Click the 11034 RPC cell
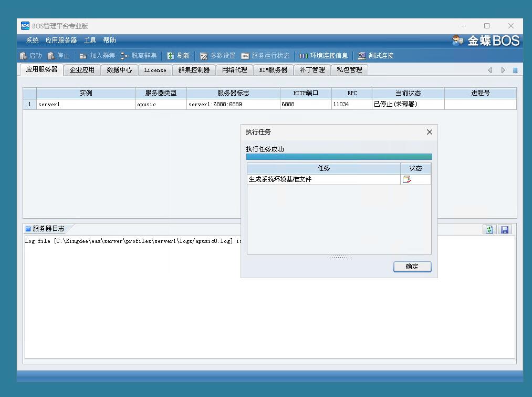532x397 pixels. [352, 104]
